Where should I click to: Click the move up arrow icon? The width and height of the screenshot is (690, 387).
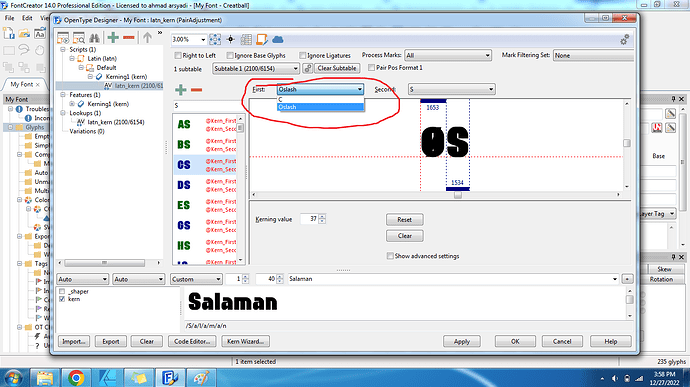click(147, 38)
